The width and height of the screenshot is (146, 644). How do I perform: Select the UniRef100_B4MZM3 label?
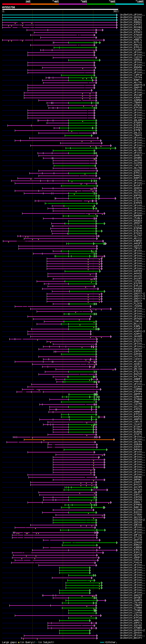pyautogui.click(x=131, y=416)
